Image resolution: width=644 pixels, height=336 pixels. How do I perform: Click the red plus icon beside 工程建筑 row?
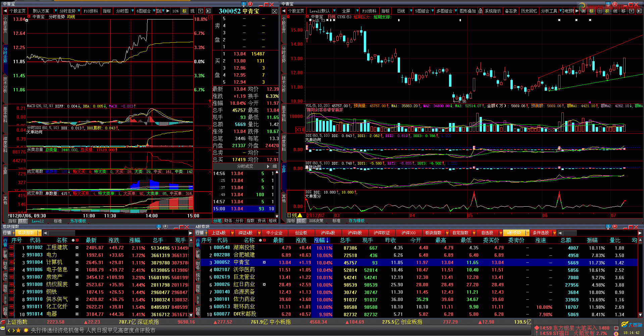coord(11,248)
